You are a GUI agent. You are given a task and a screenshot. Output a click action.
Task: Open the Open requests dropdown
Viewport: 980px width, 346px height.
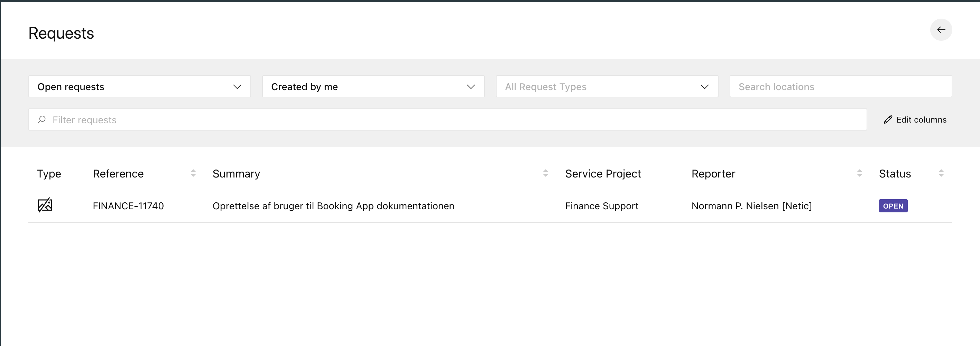pos(140,87)
